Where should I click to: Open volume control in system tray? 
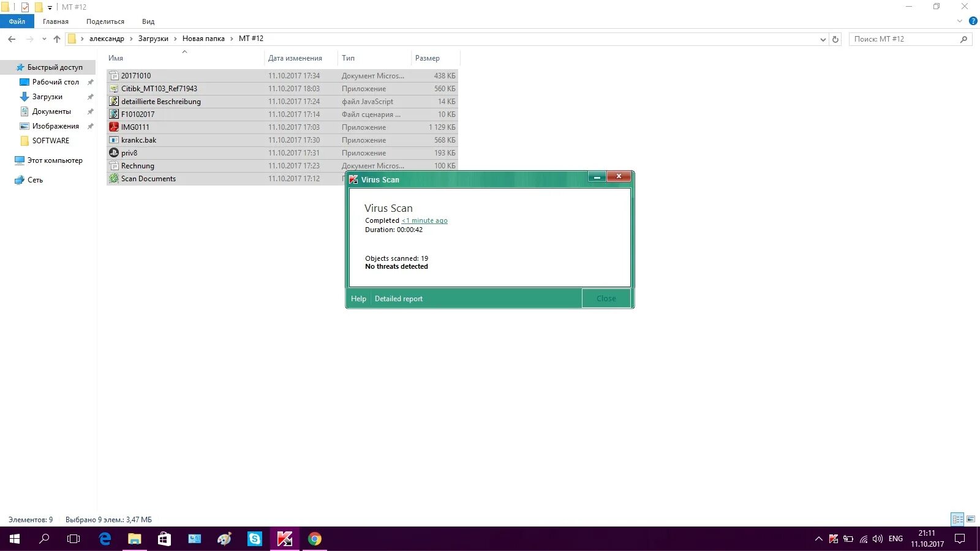tap(878, 539)
